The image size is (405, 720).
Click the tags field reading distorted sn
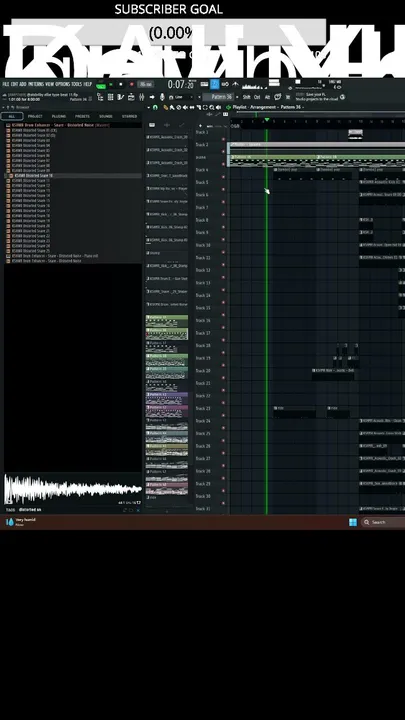(30, 510)
